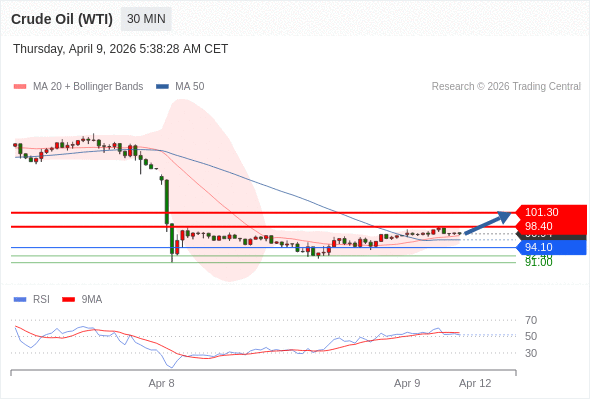Click the RSI blue legend swatch
This screenshot has width=590, height=400.
(20, 300)
